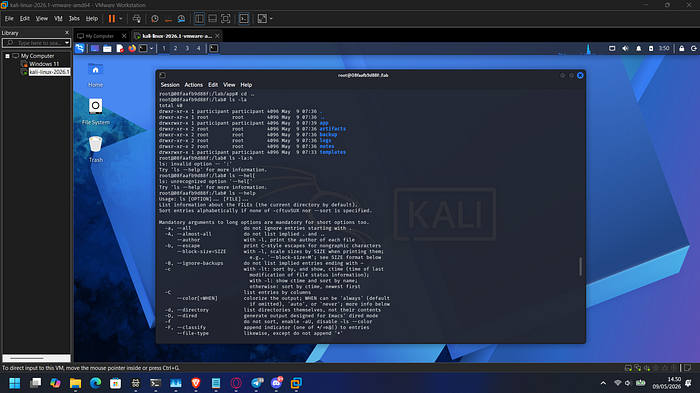The image size is (700, 393).
Task: Open Kali notifications bell
Action: click(x=638, y=48)
